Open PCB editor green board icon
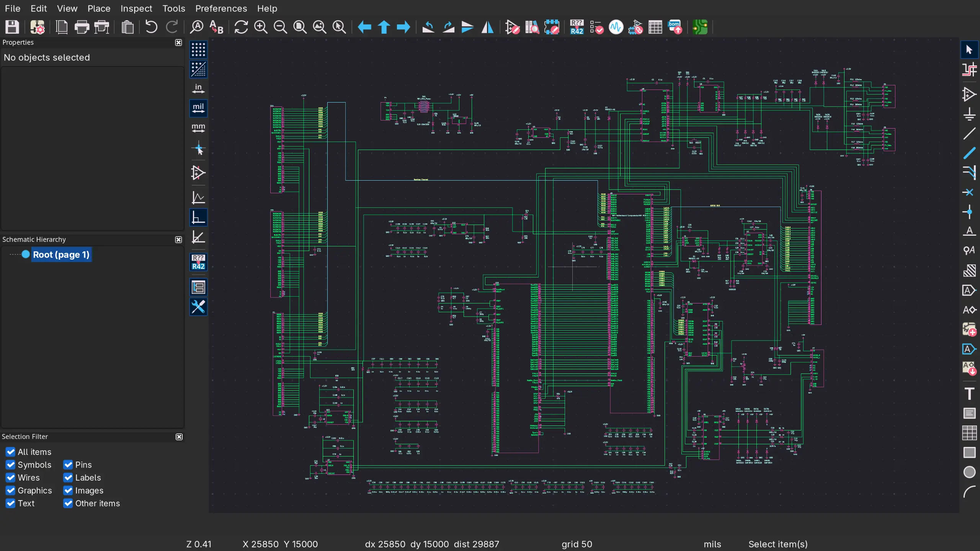 click(700, 27)
